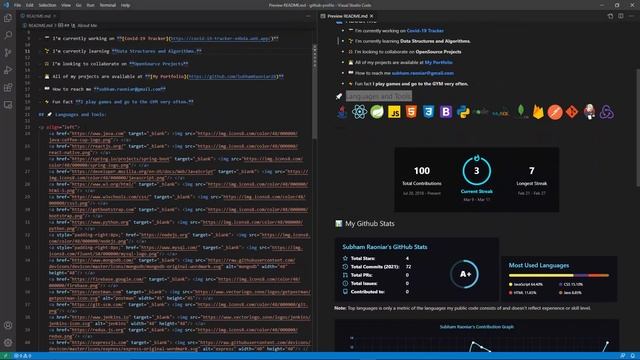Open the Manage gear menu

[x=8, y=342]
